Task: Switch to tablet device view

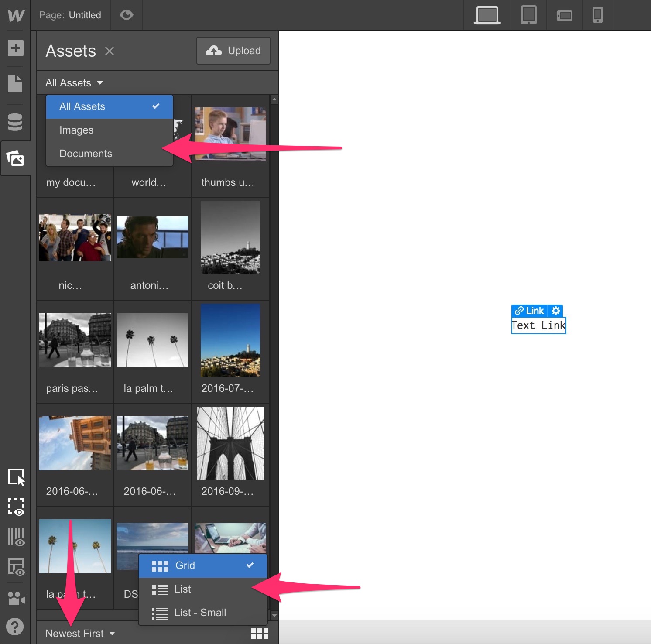Action: pos(529,15)
